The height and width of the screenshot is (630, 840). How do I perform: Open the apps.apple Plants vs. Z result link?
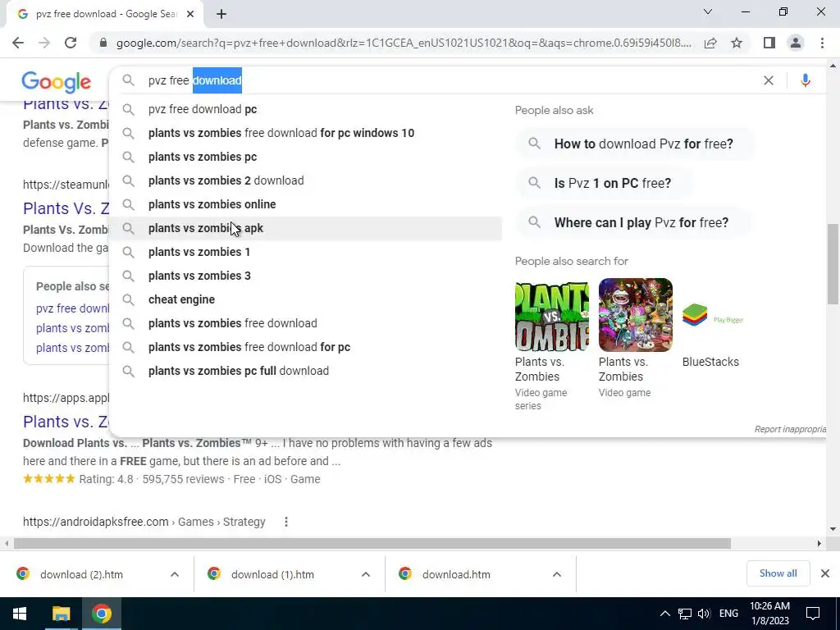(x=66, y=422)
